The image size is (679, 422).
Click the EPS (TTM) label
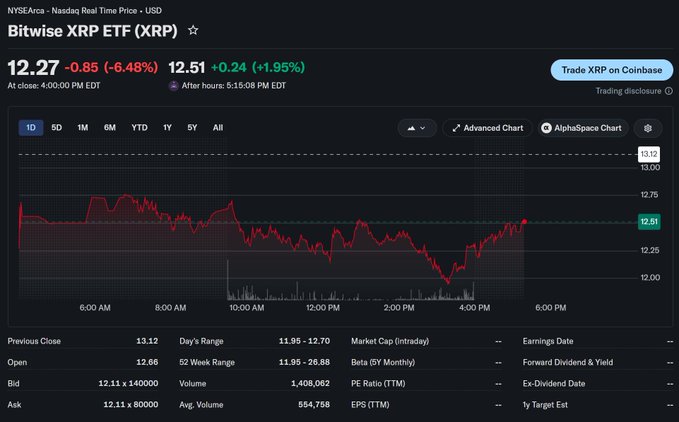coord(370,405)
